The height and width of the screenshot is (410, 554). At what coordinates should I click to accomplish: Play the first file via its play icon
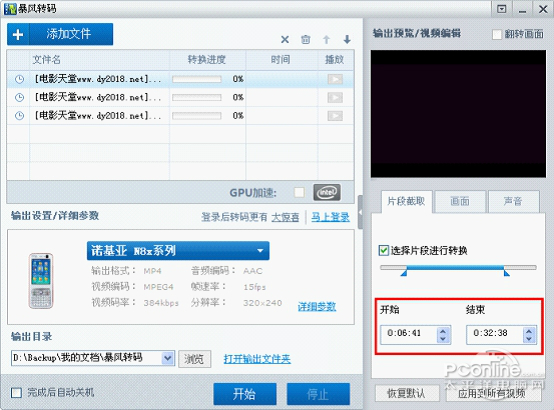click(335, 79)
